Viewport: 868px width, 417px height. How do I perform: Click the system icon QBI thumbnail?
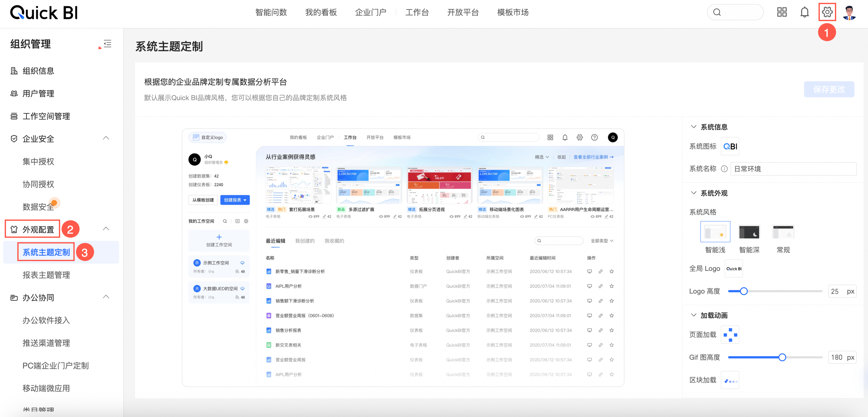[730, 146]
